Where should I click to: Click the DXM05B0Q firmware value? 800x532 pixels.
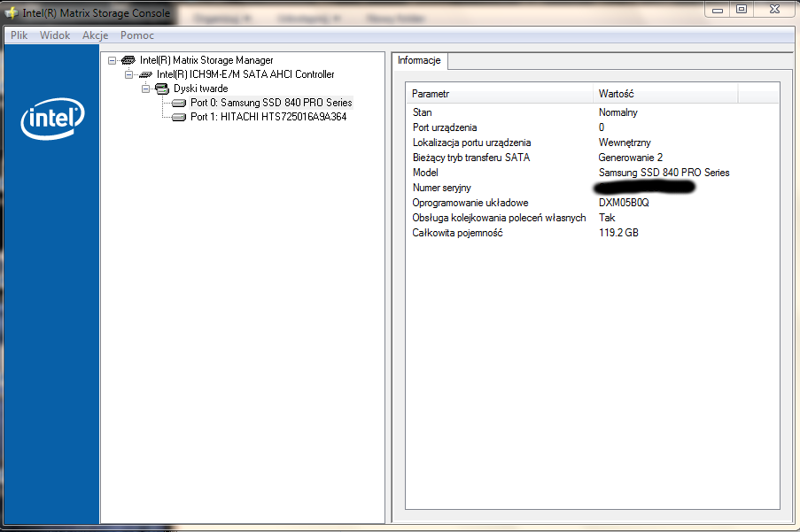click(x=624, y=203)
